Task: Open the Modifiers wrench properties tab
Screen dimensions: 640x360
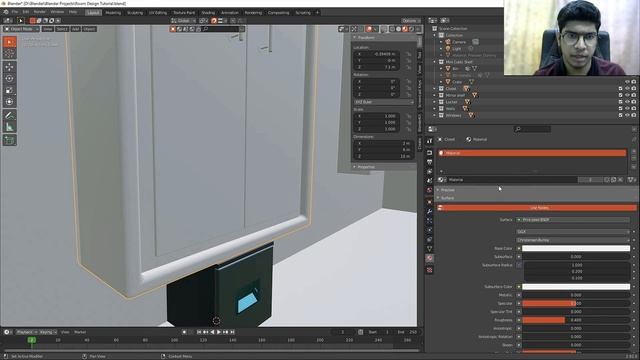Action: (x=429, y=211)
